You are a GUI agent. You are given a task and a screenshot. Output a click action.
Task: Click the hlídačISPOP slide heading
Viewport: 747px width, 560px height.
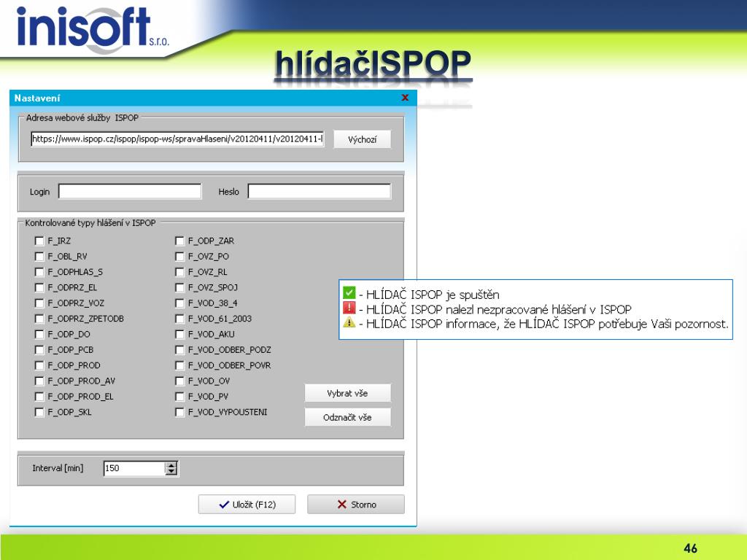(373, 64)
